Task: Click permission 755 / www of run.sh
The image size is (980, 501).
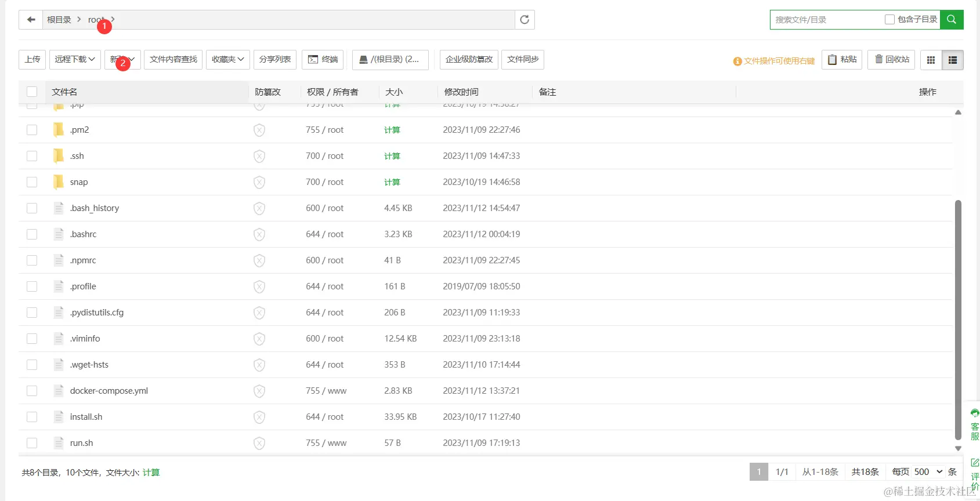Action: point(326,443)
